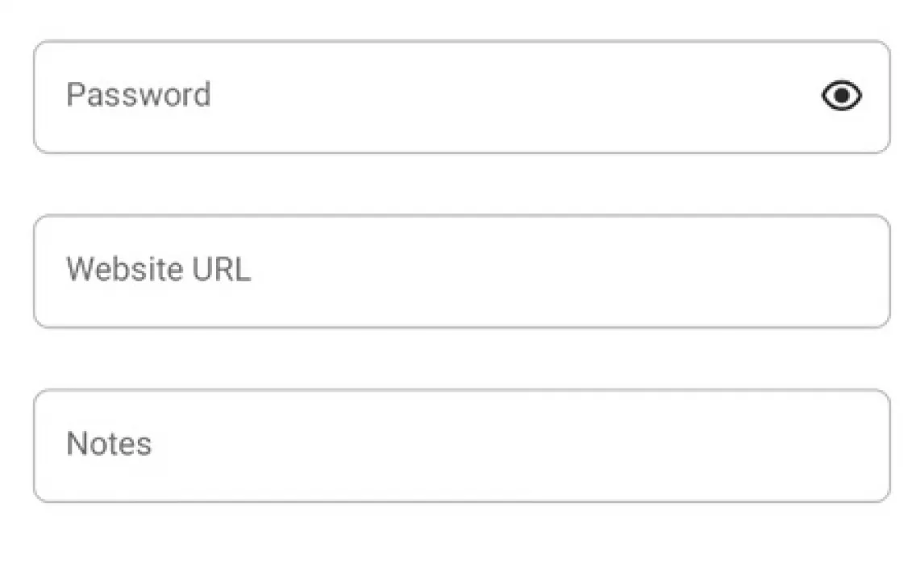Select the Notes input box
The width and height of the screenshot is (924, 577).
(x=461, y=446)
